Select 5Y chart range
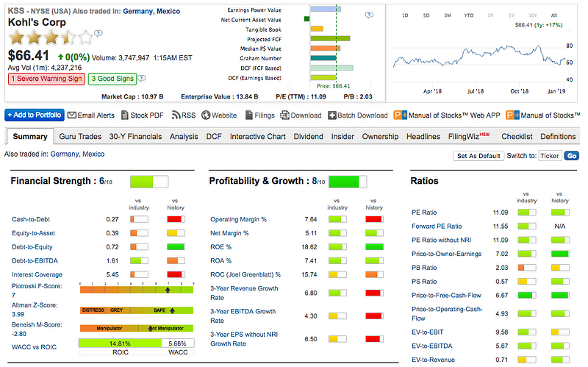Screen dimensions: 588x367 click(x=512, y=15)
